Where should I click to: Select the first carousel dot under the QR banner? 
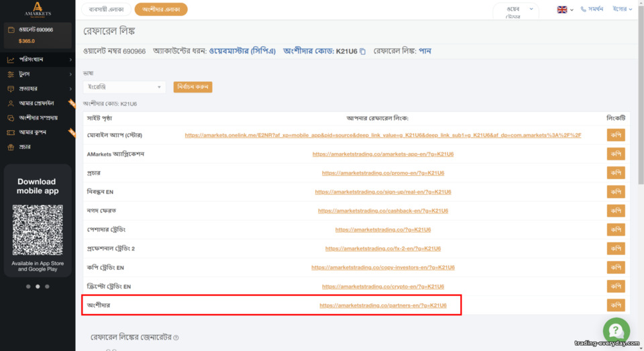(28, 287)
